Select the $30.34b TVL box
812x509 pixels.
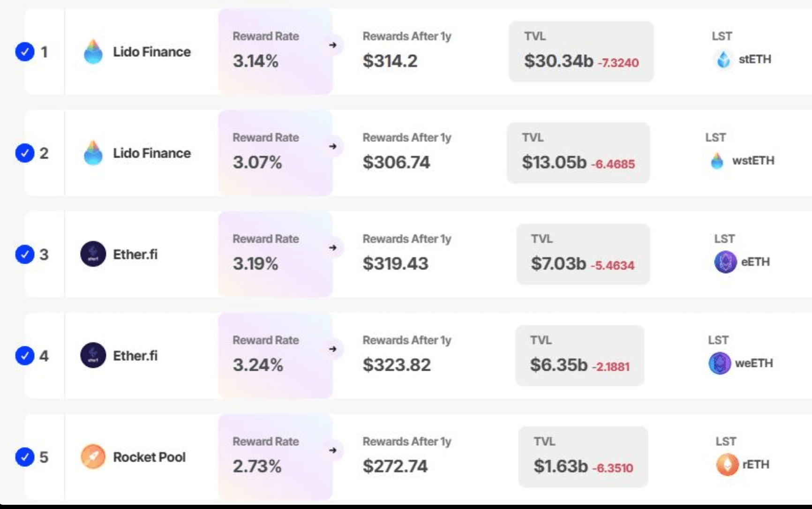coord(581,52)
